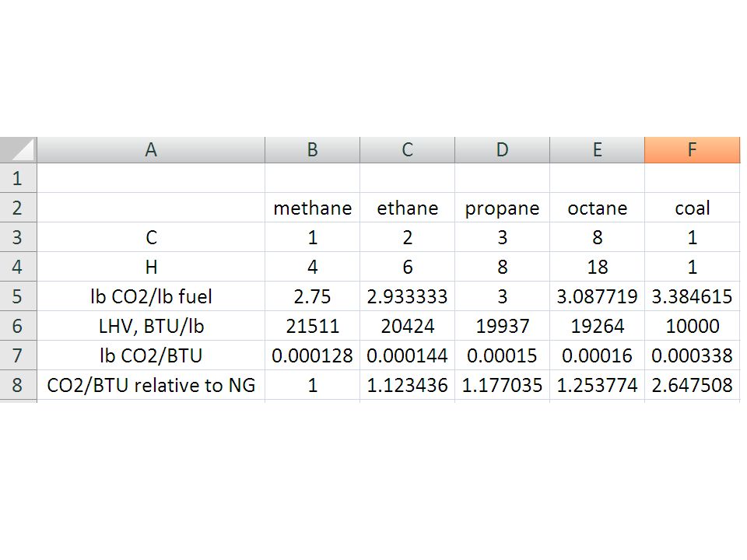The width and height of the screenshot is (747, 560).
Task: Click the Select All corner triangle
Action: [18, 150]
